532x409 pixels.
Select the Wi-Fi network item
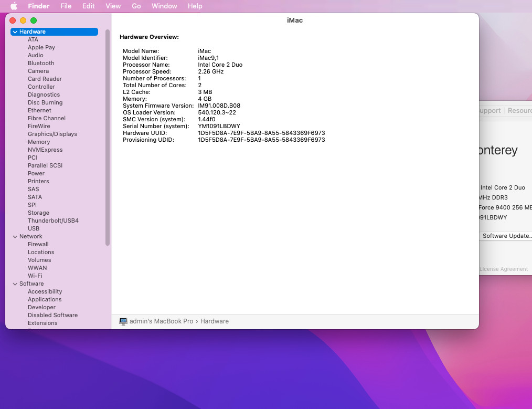coord(35,276)
